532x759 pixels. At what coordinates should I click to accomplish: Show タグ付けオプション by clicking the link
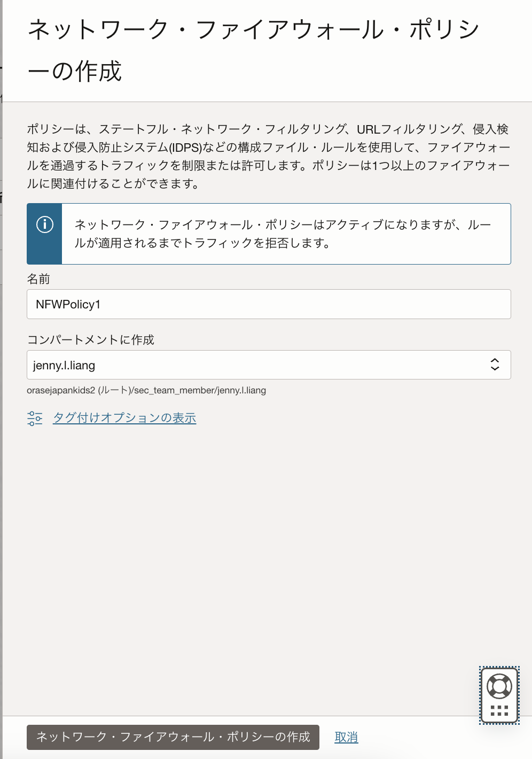tap(124, 418)
